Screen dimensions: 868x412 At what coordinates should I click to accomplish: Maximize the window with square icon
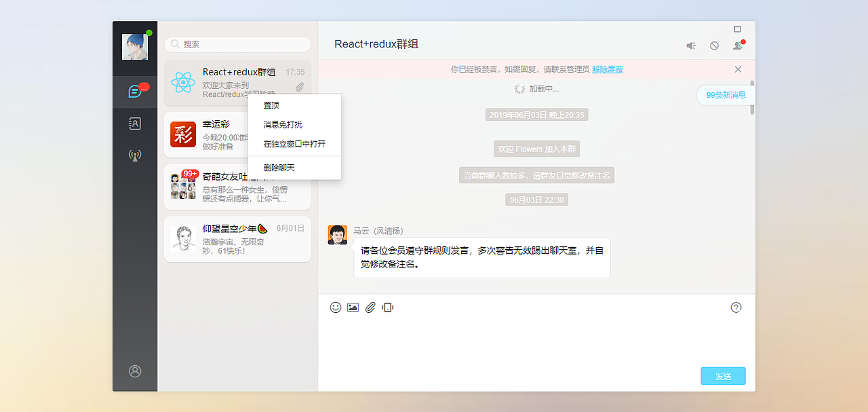click(738, 29)
